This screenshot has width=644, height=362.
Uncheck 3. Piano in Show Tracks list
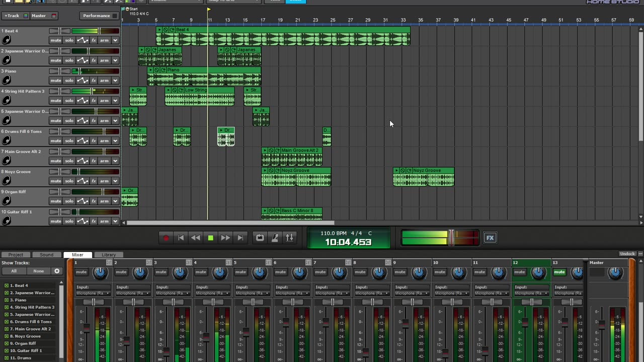[7, 300]
